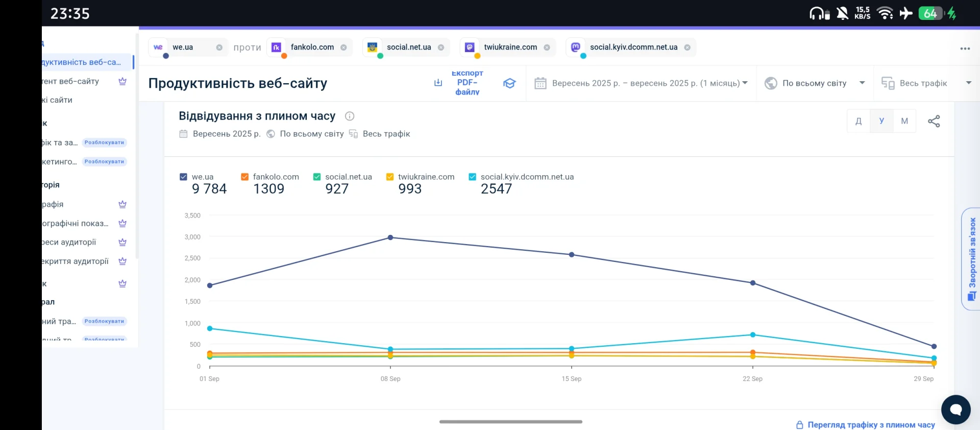Image resolution: width=980 pixels, height=430 pixels.
Task: Toggle the fankolo.com series checkbox
Action: coord(244,177)
